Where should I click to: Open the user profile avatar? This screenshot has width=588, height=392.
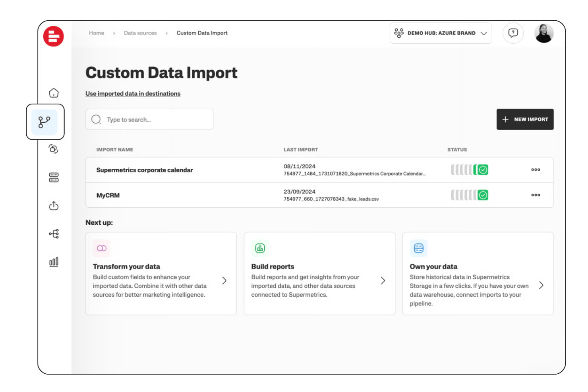tap(544, 33)
